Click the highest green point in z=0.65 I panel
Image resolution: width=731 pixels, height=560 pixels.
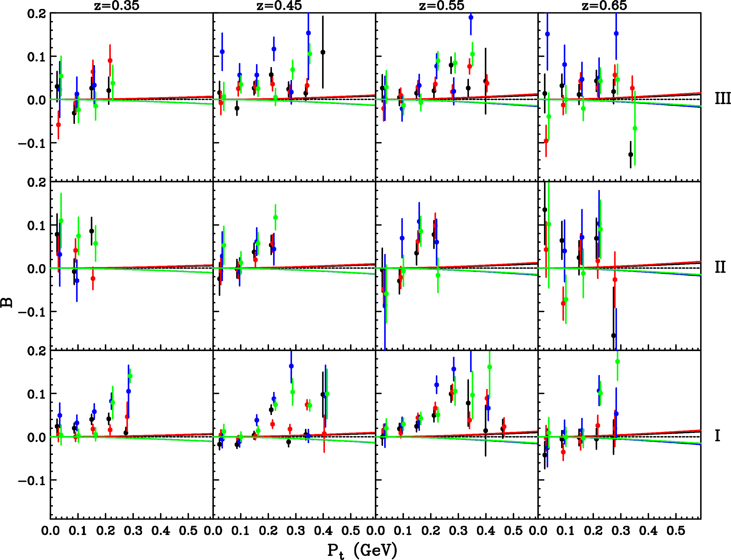pos(618,361)
